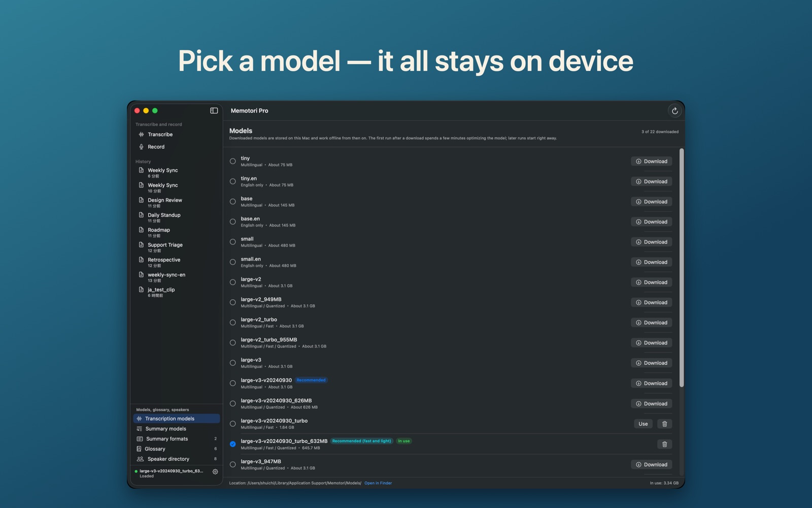Click document icon of Roadmap entry
This screenshot has width=812, height=508.
(x=141, y=230)
